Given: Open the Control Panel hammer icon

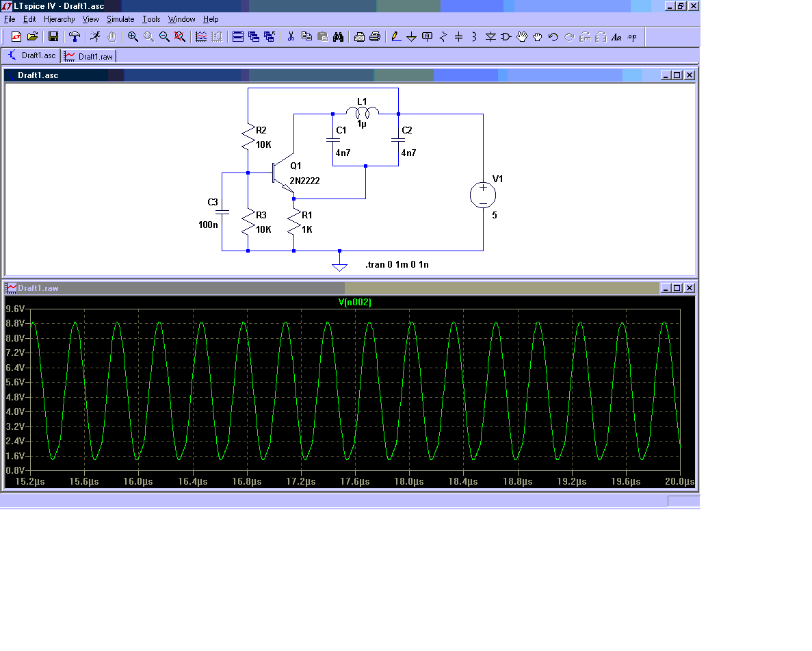Looking at the screenshot, I should pos(75,37).
